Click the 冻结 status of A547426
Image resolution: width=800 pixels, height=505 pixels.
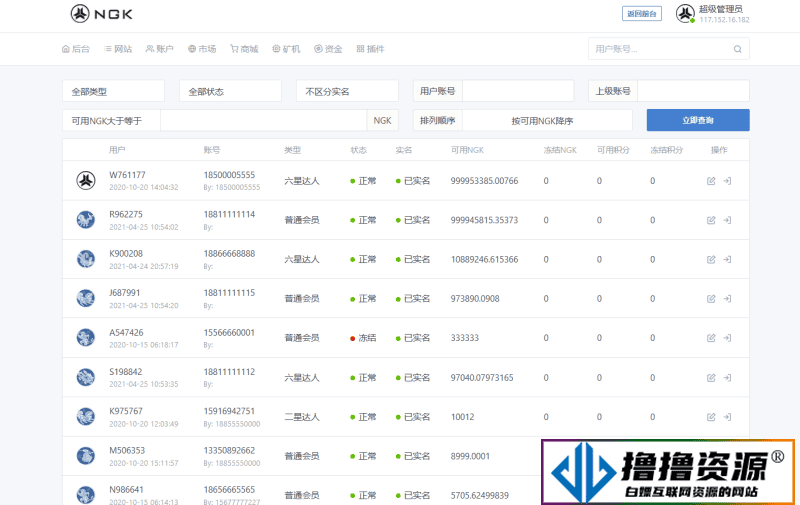363,338
